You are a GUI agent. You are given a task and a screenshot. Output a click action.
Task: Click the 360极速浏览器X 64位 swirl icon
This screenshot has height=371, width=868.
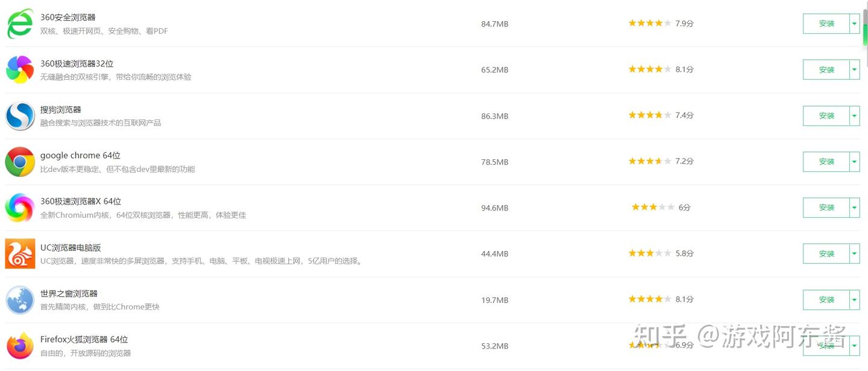click(20, 208)
